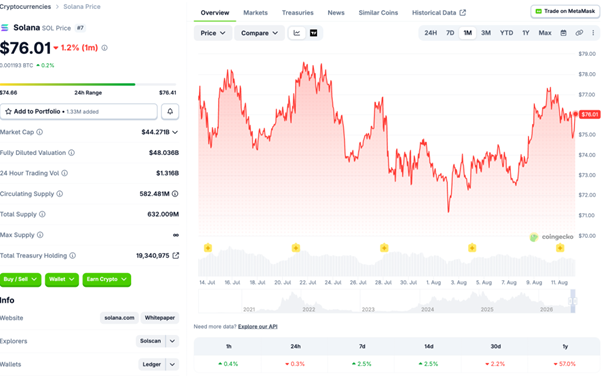Click the price alert bell icon

tap(170, 111)
